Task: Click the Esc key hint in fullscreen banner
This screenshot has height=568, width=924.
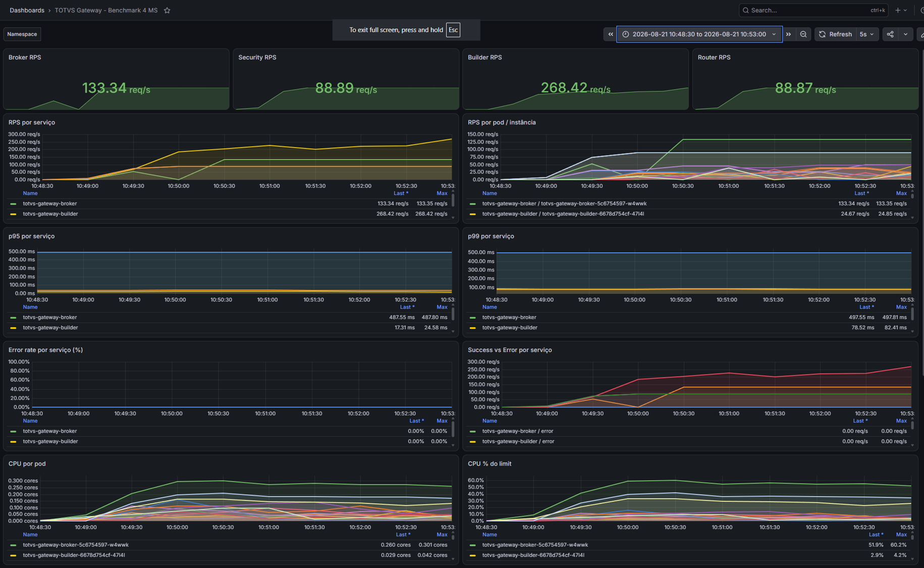Action: tap(453, 30)
